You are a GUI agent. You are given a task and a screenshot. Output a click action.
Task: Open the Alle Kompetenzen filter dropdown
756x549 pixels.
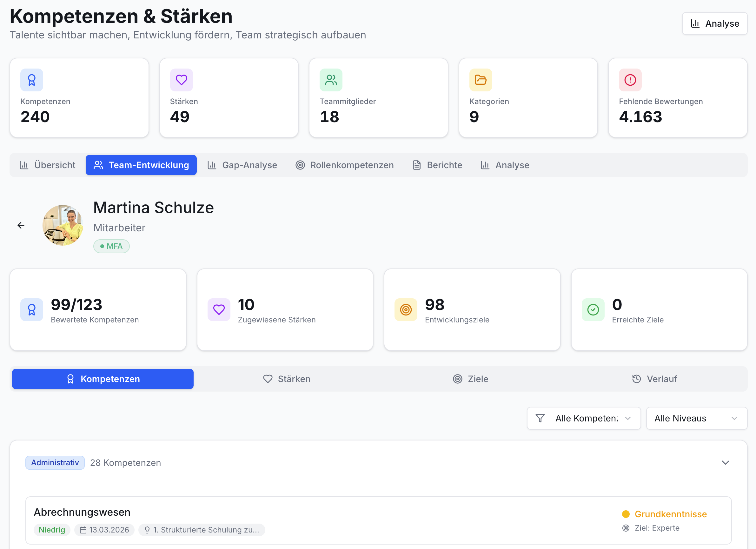(x=584, y=418)
